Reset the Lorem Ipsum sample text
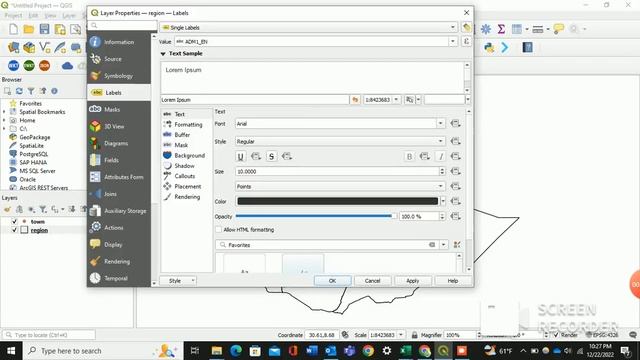 pyautogui.click(x=355, y=100)
